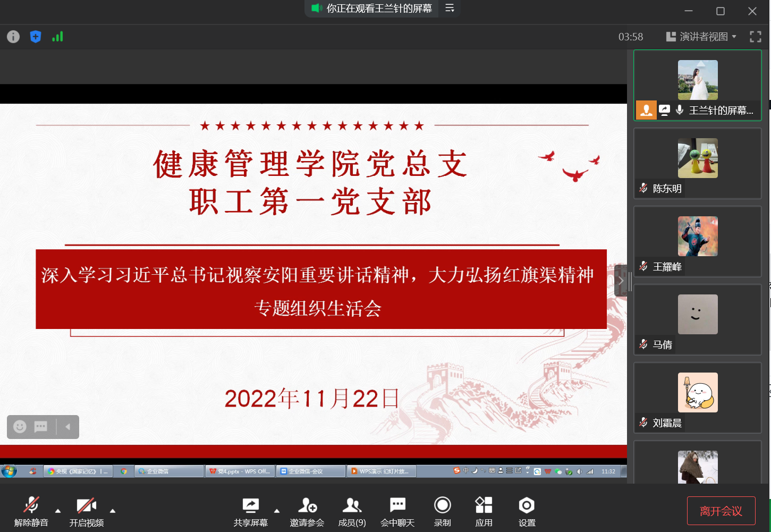Start 录制 recording
The height and width of the screenshot is (532, 771).
pyautogui.click(x=442, y=511)
